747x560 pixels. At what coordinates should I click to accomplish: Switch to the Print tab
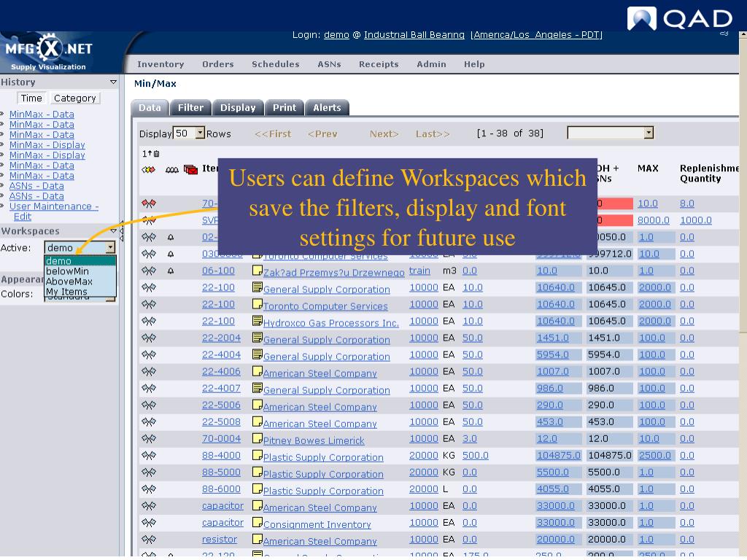(285, 108)
